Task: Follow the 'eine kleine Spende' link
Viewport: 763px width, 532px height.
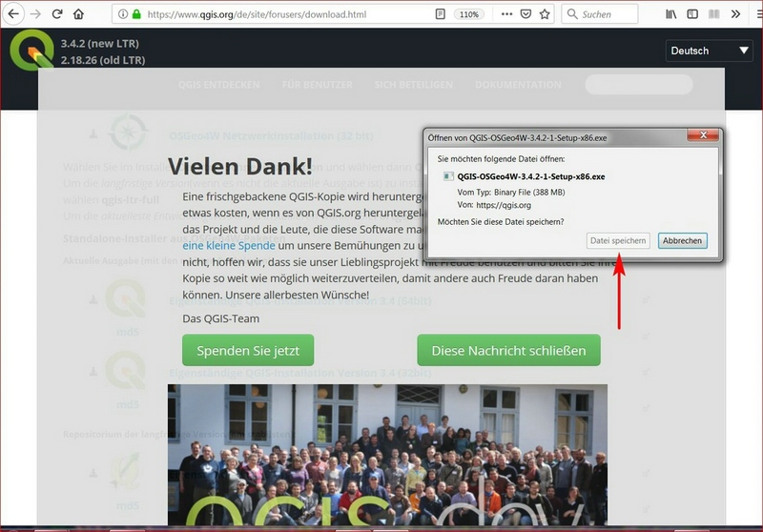Action: click(x=229, y=245)
